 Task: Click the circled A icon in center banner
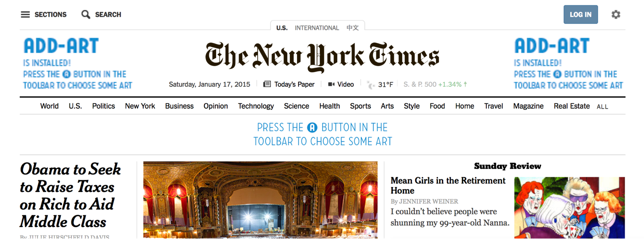pyautogui.click(x=312, y=128)
